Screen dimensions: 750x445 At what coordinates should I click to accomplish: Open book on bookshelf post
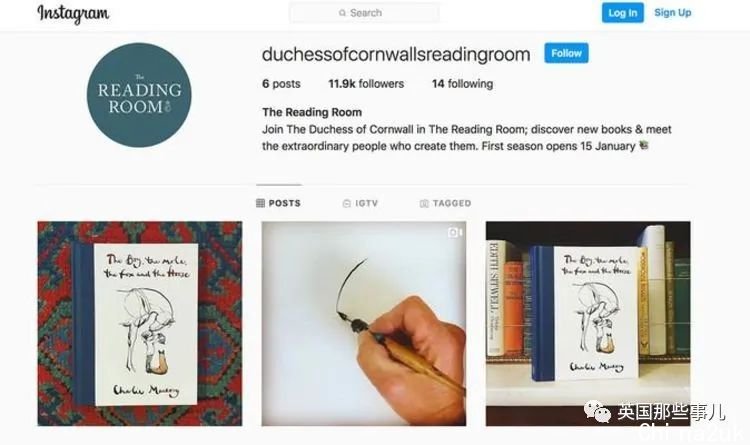click(x=588, y=323)
